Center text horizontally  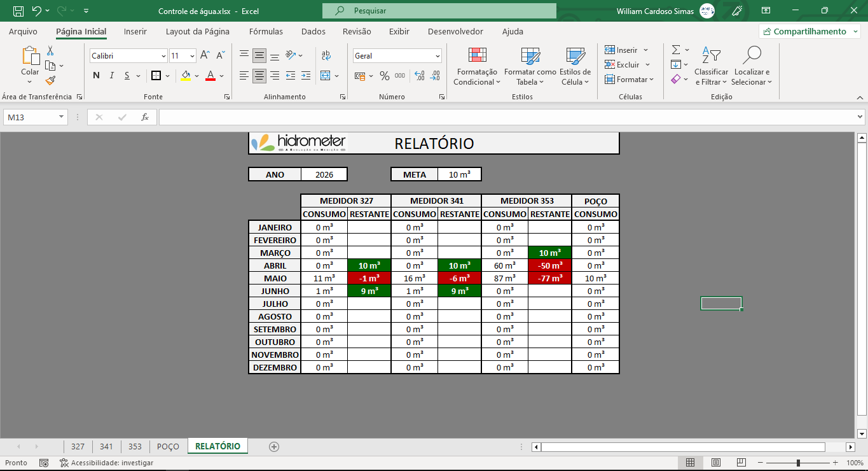(259, 76)
